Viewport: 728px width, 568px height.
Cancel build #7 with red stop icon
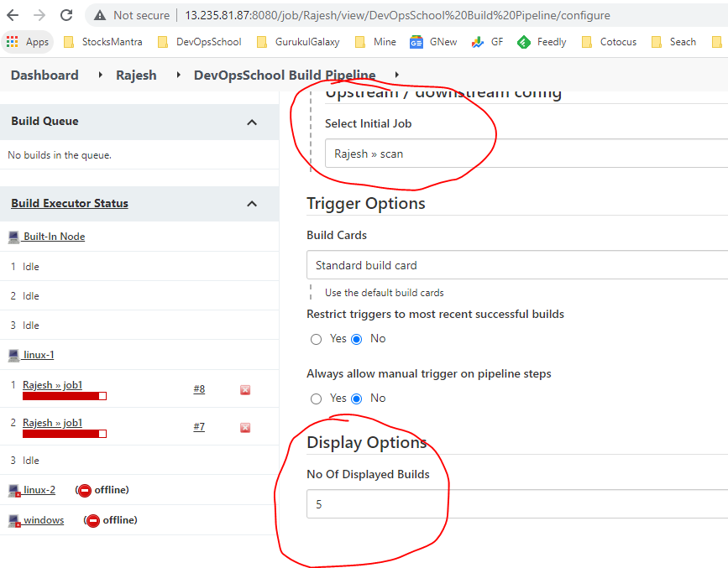pyautogui.click(x=245, y=427)
